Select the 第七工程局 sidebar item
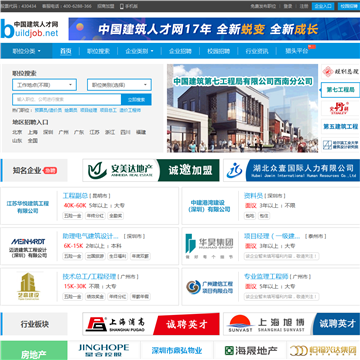This screenshot has height=360, width=360. pyautogui.click(x=340, y=90)
